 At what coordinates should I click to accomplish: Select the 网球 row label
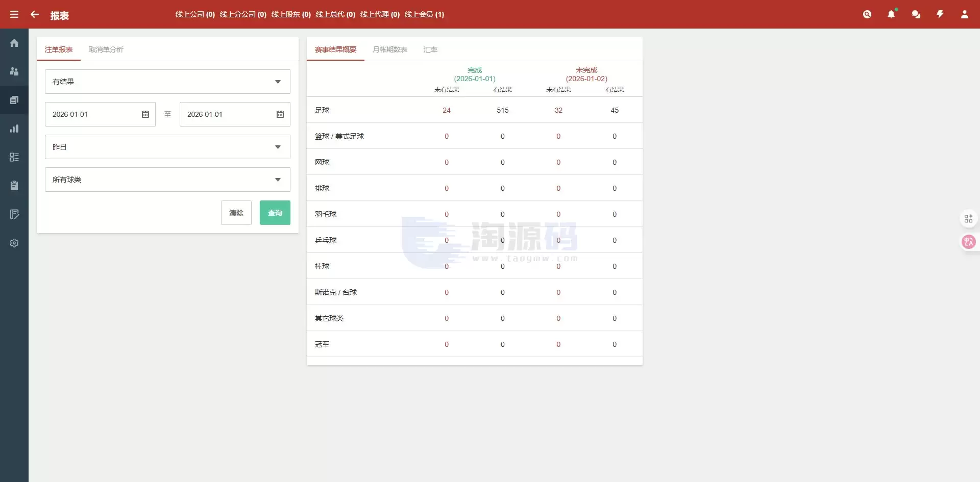coord(322,162)
